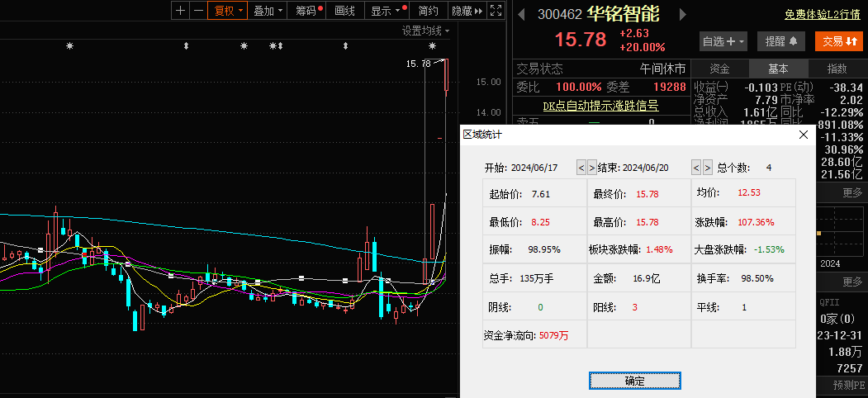Click the 板块涨跌幅 1.48% cell
This screenshot has width=868, height=398.
[x=639, y=249]
